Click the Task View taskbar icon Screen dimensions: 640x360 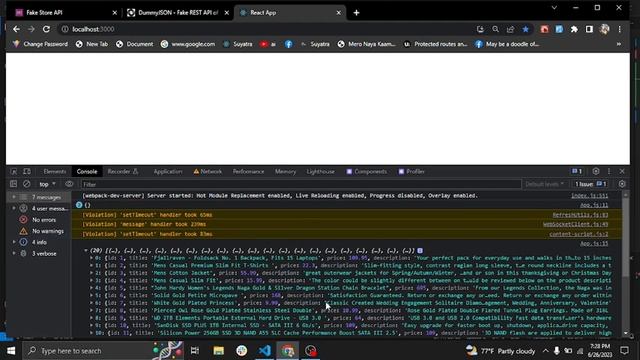coord(195,351)
